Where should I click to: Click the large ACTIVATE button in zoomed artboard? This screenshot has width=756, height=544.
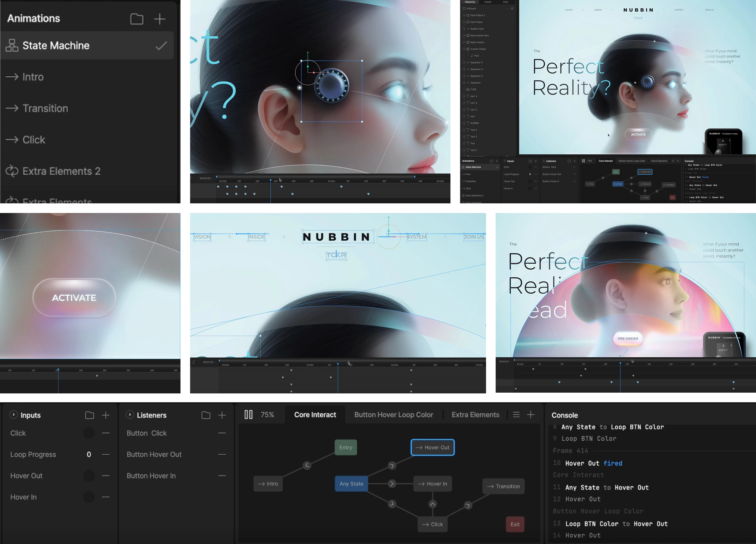coord(74,298)
